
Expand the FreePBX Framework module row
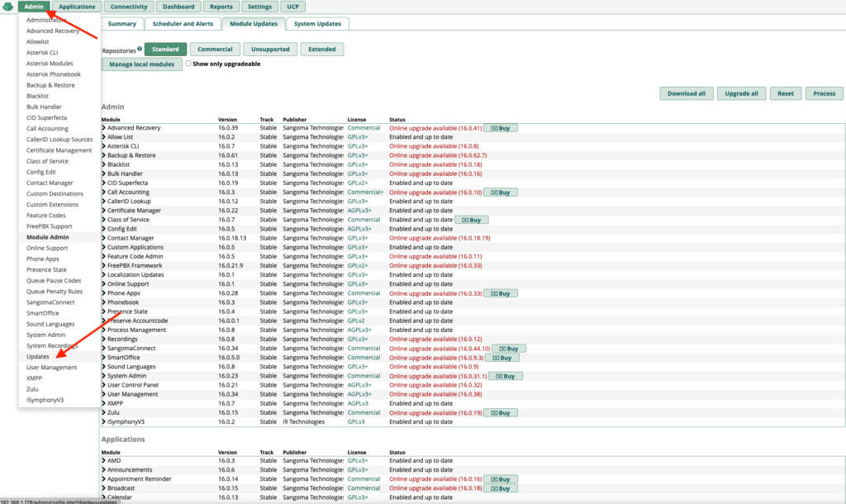pyautogui.click(x=134, y=266)
